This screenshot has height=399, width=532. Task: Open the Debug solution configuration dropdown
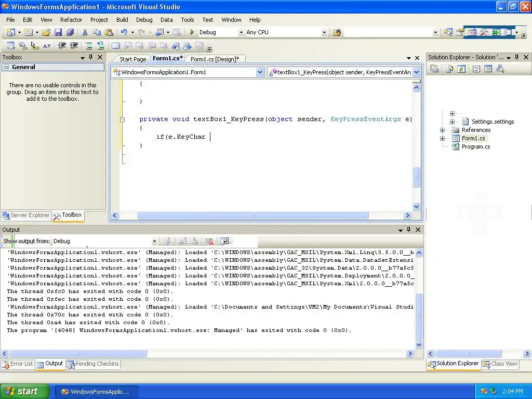point(241,33)
